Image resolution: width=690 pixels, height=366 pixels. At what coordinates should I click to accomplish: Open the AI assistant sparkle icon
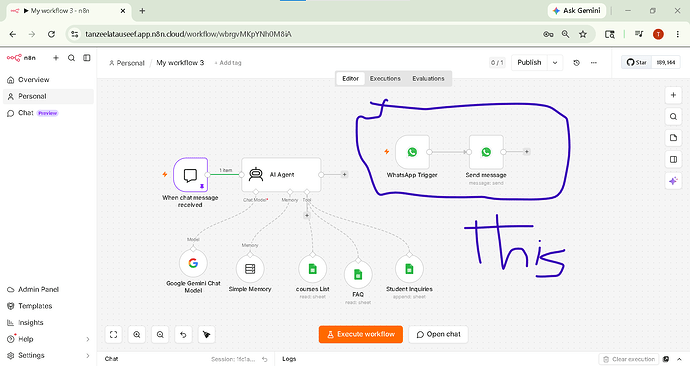pos(673,181)
